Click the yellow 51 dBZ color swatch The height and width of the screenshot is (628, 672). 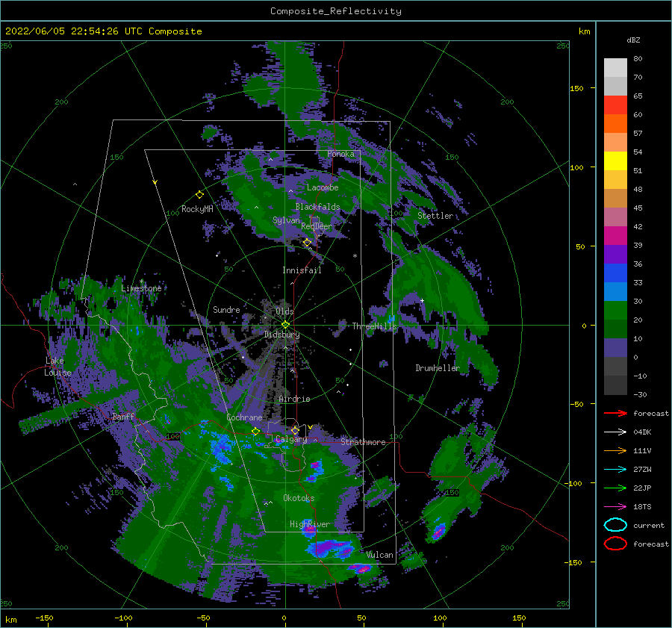tap(615, 161)
